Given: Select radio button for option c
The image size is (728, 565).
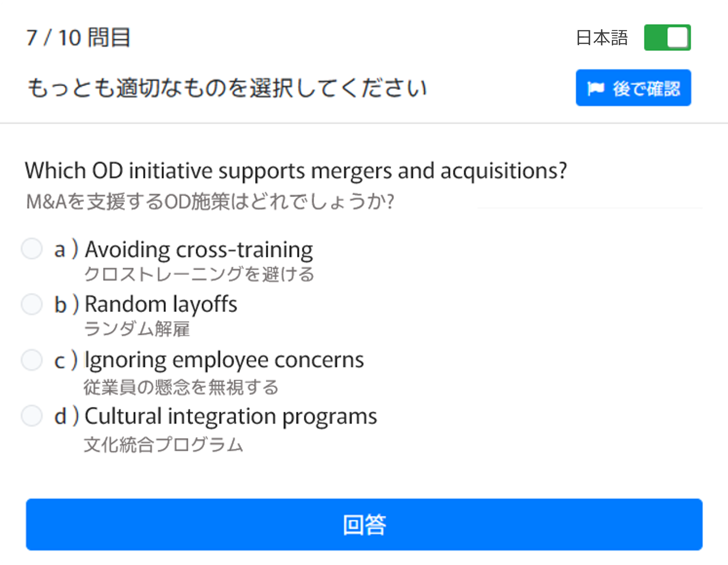Looking at the screenshot, I should [x=32, y=360].
